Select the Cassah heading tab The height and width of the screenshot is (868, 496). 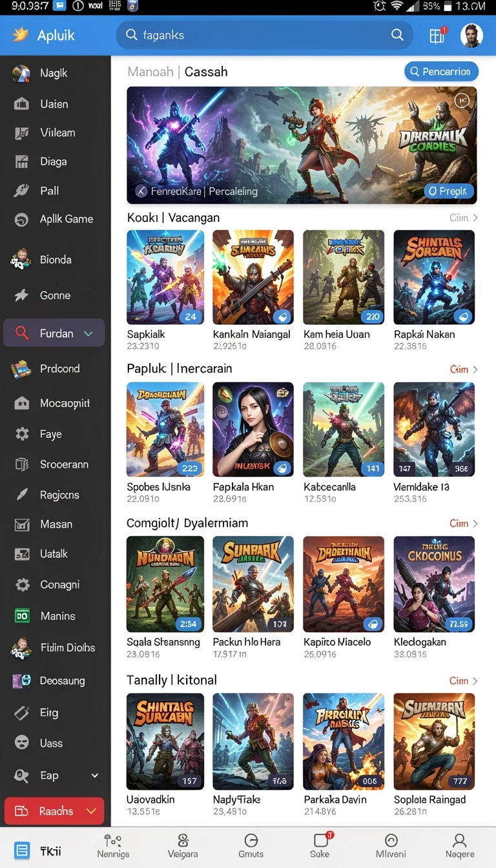206,72
